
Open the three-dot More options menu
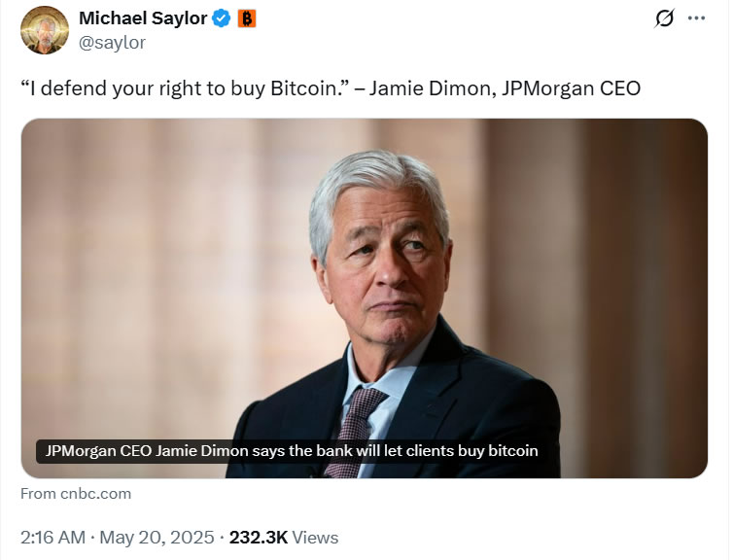pos(696,18)
